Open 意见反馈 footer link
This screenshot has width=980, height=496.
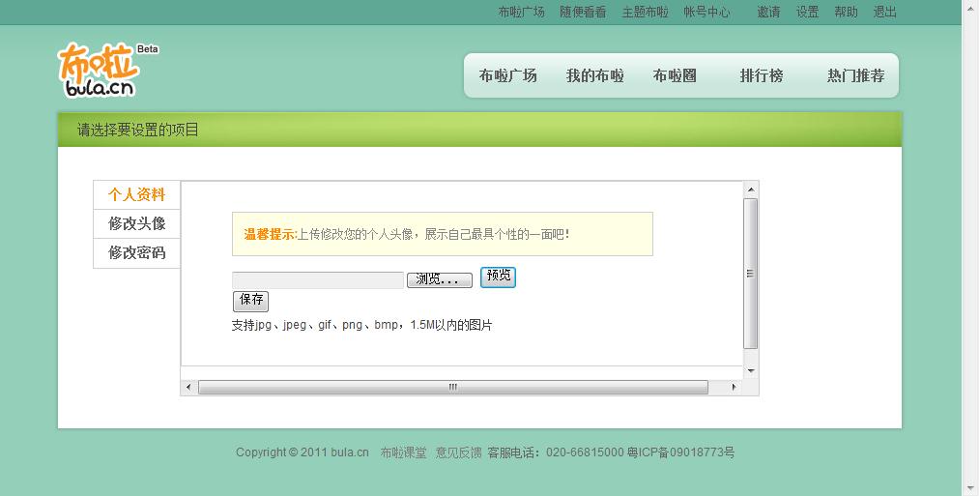[x=459, y=452]
